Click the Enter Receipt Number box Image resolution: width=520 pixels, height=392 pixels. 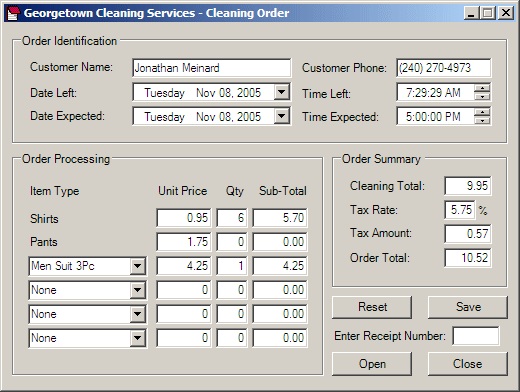pyautogui.click(x=476, y=336)
